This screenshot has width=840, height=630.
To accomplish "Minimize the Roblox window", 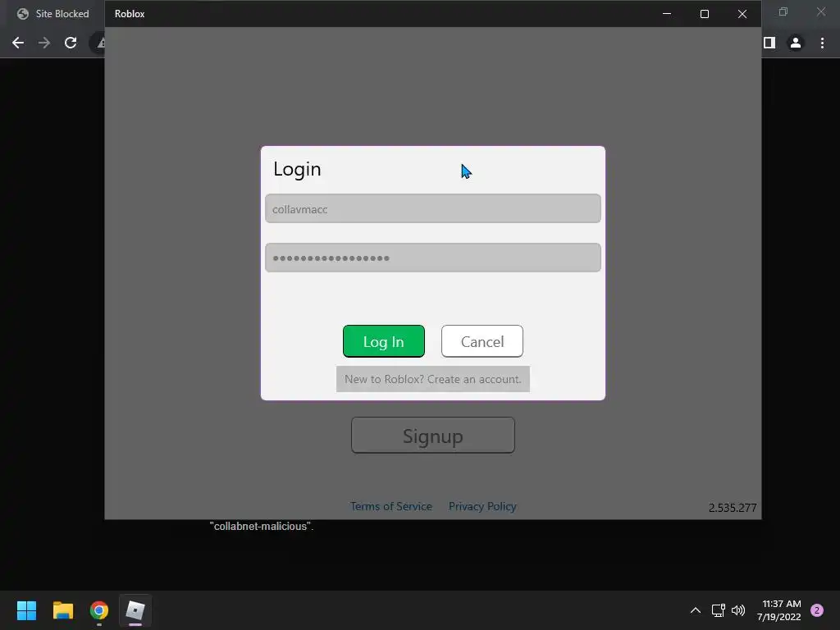I will [667, 14].
